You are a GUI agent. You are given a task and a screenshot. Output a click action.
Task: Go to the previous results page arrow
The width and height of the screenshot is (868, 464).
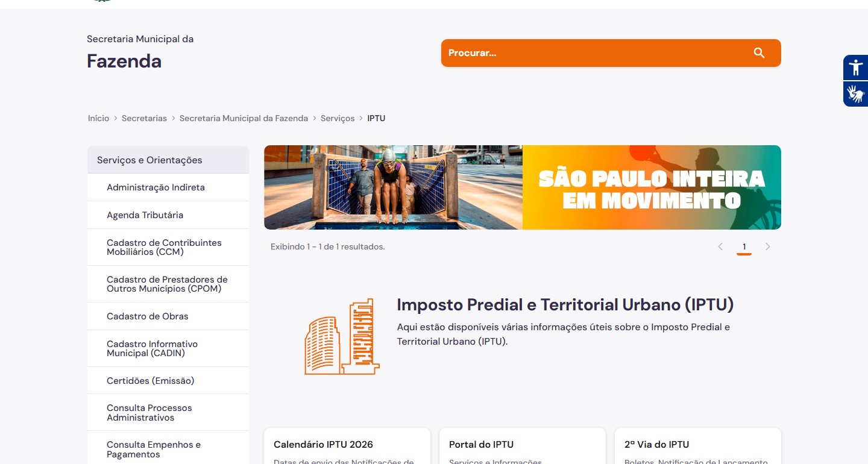pos(720,246)
